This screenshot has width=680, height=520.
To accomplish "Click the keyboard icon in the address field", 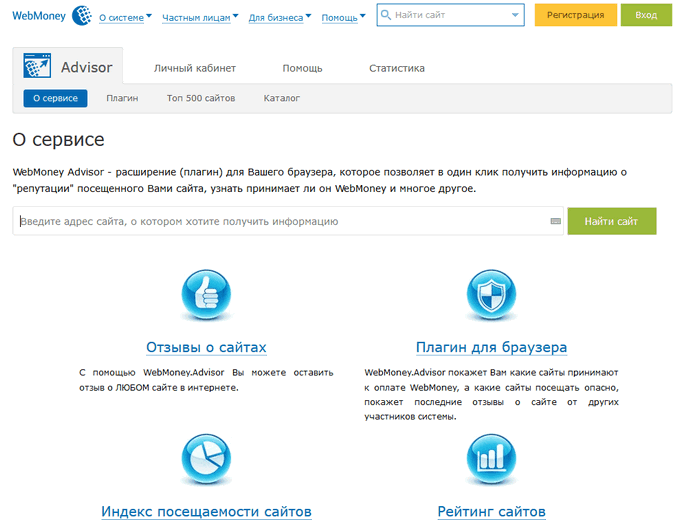I will tap(555, 221).
